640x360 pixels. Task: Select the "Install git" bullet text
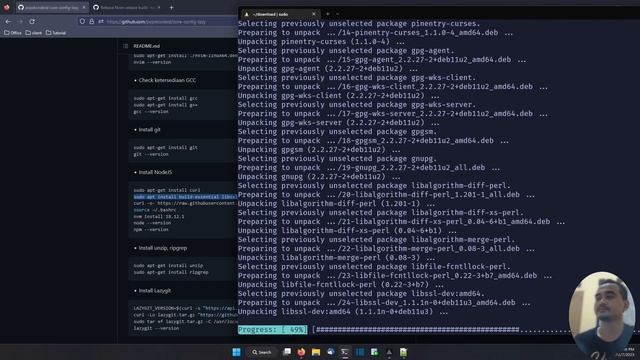pyautogui.click(x=149, y=129)
